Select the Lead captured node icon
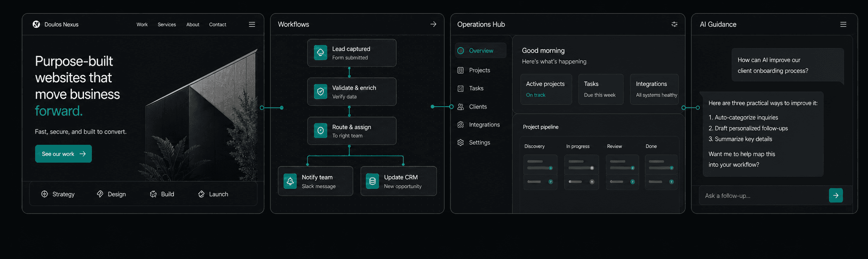This screenshot has width=868, height=259. pos(320,53)
